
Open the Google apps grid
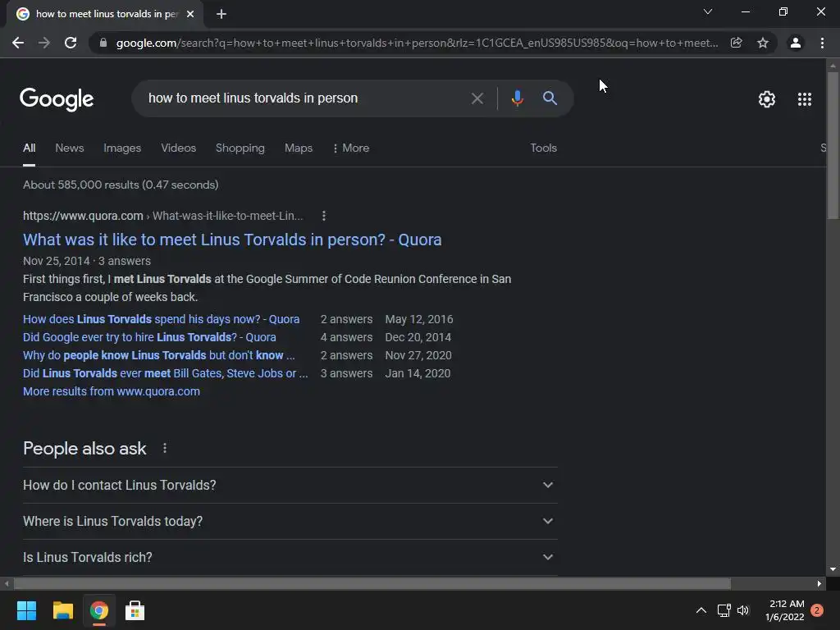click(x=805, y=99)
